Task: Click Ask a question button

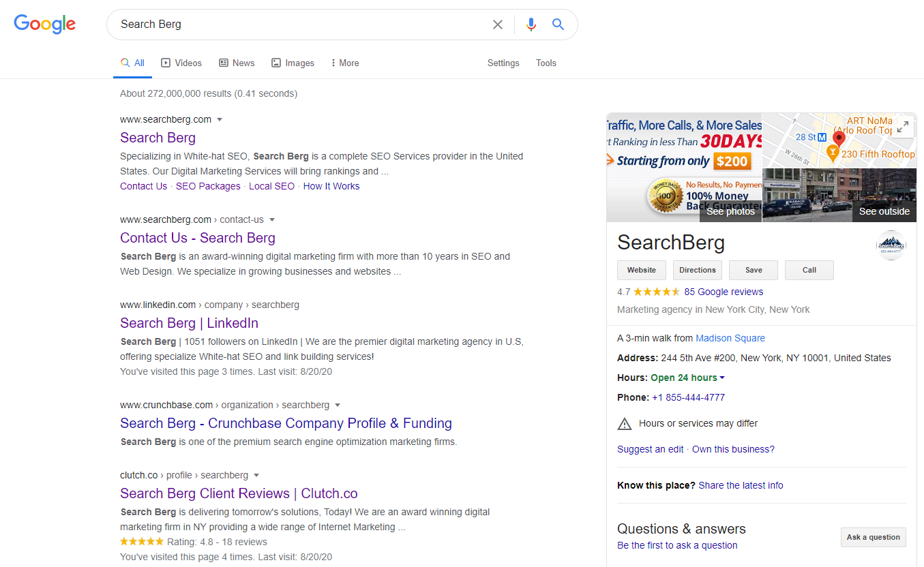Action: click(874, 537)
